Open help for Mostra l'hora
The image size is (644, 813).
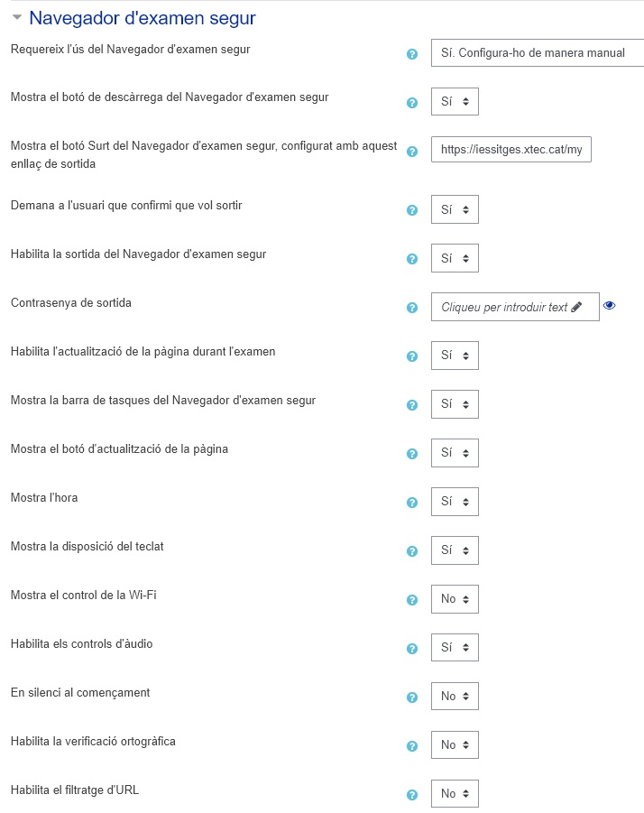412,503
